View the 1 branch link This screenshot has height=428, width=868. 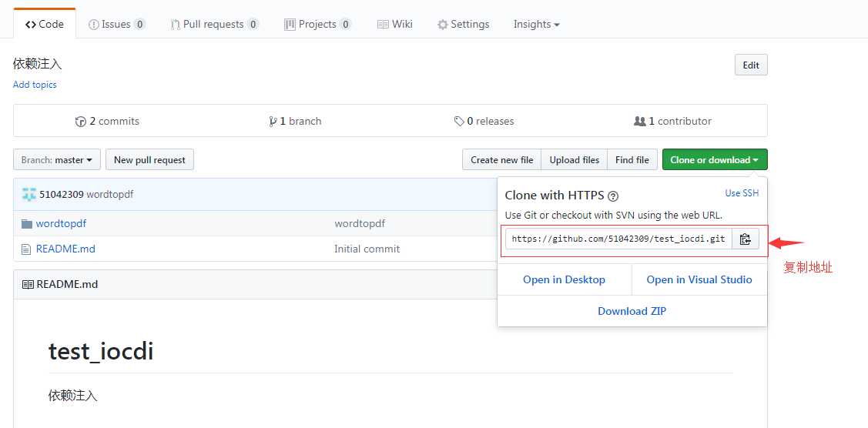point(295,121)
